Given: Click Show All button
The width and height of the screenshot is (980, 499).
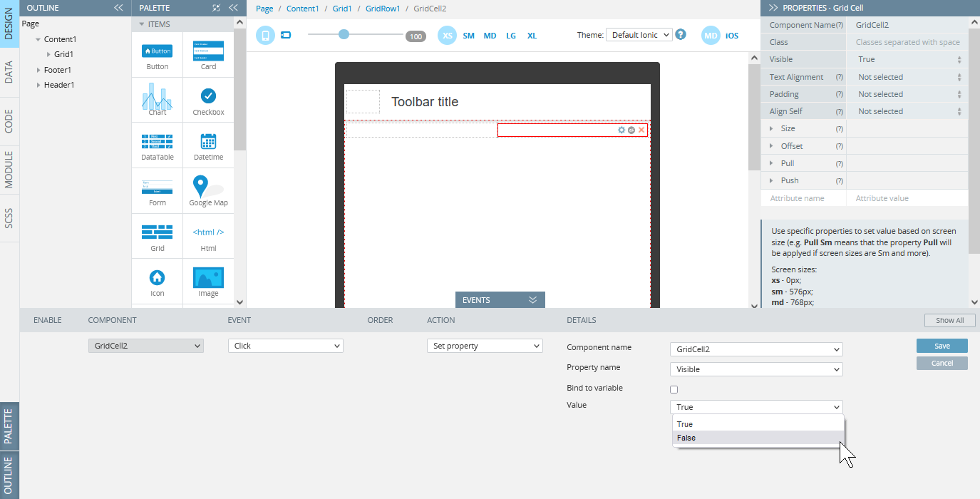Looking at the screenshot, I should pos(949,320).
